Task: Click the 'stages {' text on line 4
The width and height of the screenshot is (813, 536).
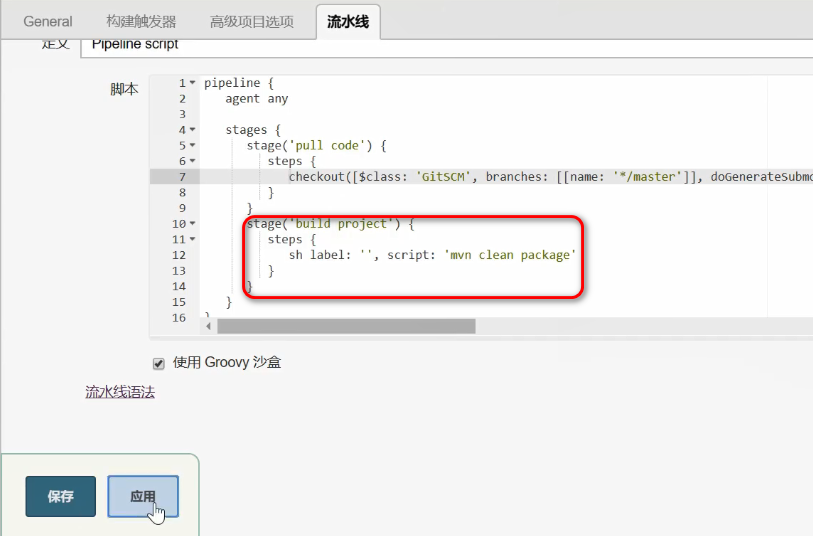Action: 253,130
